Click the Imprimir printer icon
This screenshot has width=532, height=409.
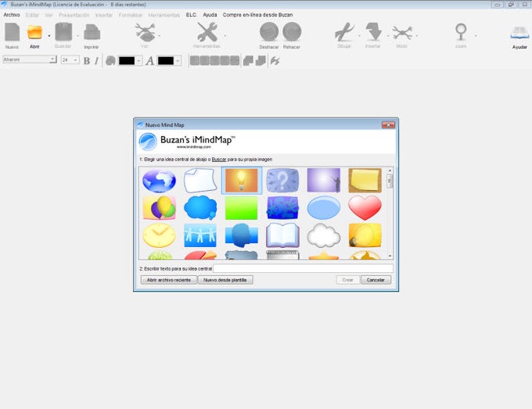click(x=92, y=32)
